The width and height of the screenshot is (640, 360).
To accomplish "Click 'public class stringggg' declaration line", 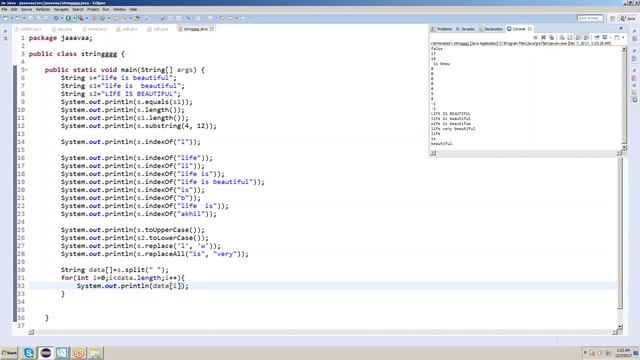I will point(77,54).
